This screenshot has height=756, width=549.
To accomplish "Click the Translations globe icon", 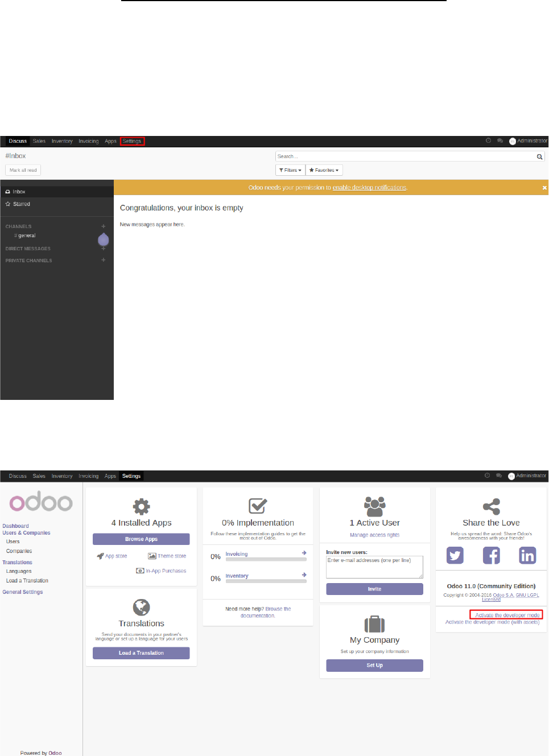I will click(141, 608).
